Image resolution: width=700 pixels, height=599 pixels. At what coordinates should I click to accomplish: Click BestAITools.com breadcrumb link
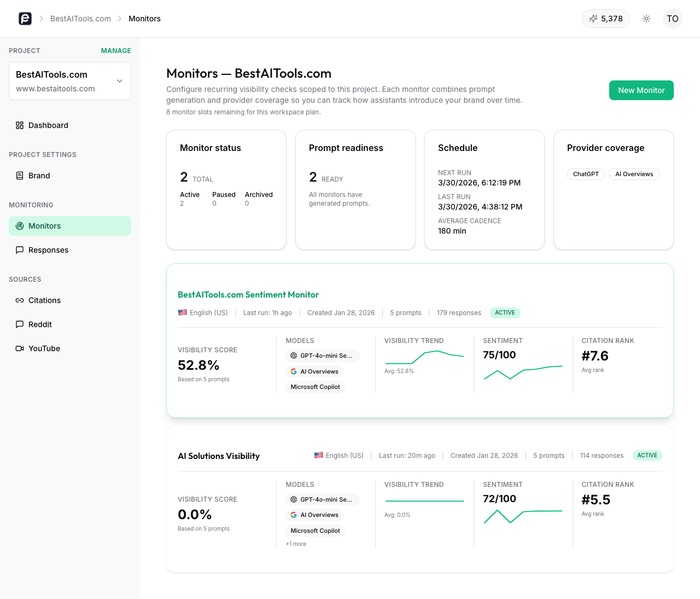(x=80, y=19)
